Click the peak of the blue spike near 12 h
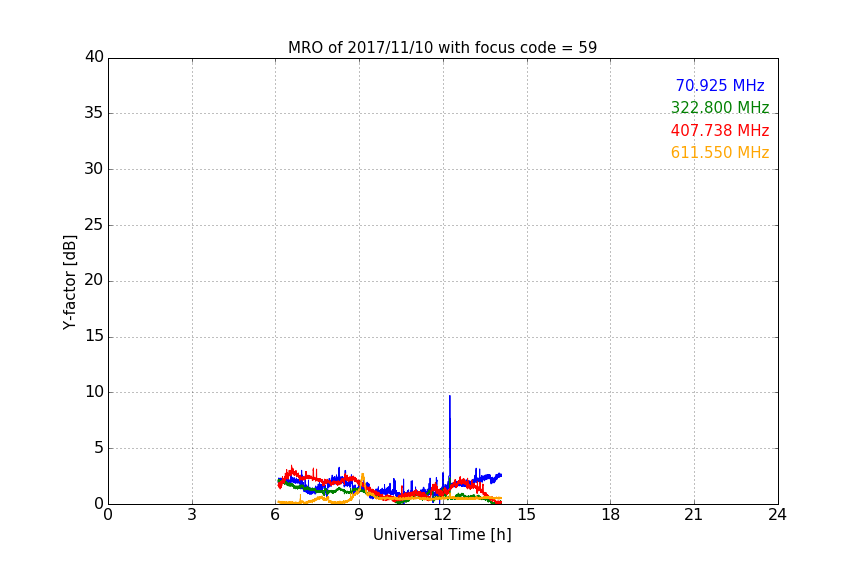Image resolution: width=864 pixels, height=576 pixels. (450, 396)
